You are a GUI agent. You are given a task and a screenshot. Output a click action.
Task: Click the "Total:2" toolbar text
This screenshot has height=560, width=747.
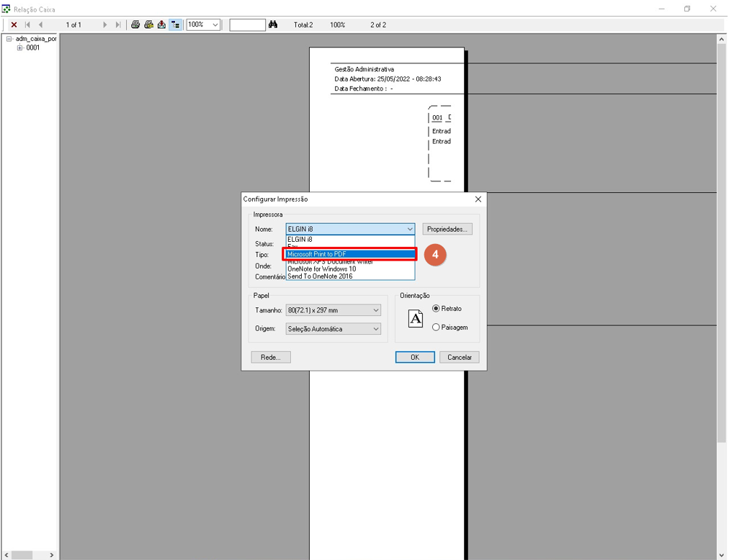[x=303, y=24]
